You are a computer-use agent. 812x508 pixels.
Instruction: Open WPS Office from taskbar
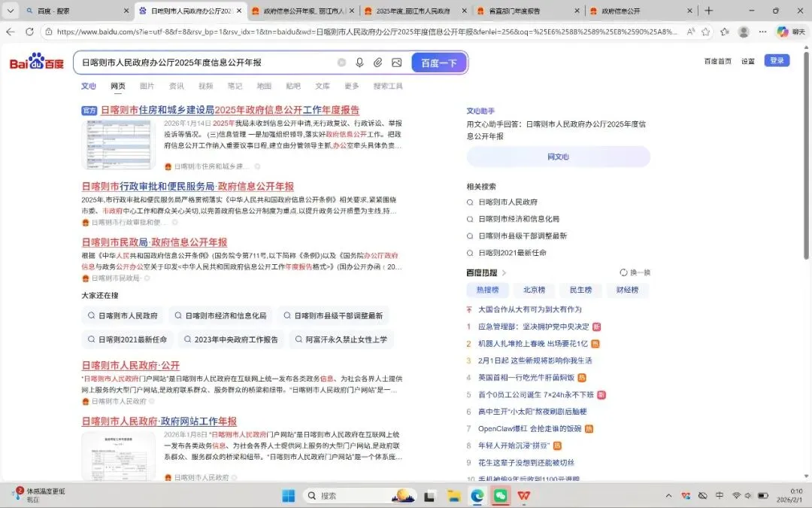(x=523, y=496)
